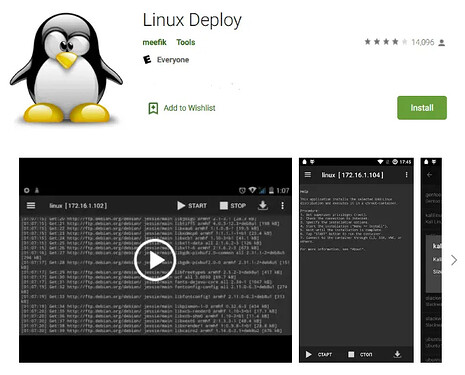Open the partially visible third screenshot
The width and height of the screenshot is (465, 375).
click(431, 260)
